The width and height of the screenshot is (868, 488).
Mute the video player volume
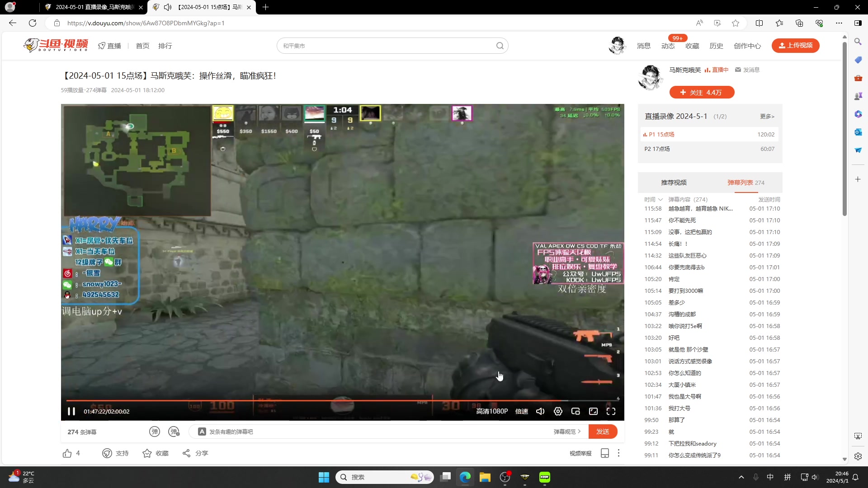tap(540, 411)
